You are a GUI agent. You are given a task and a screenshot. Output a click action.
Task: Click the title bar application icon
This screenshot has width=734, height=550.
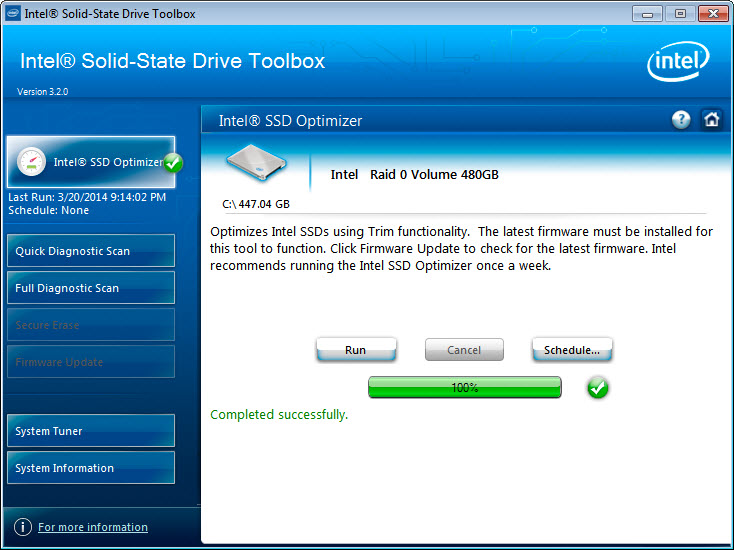click(x=13, y=13)
